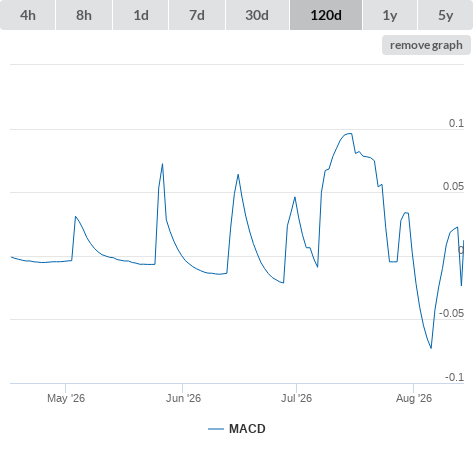The height and width of the screenshot is (455, 474).
Task: Click the blue MACD legend line marker
Action: tap(216, 429)
